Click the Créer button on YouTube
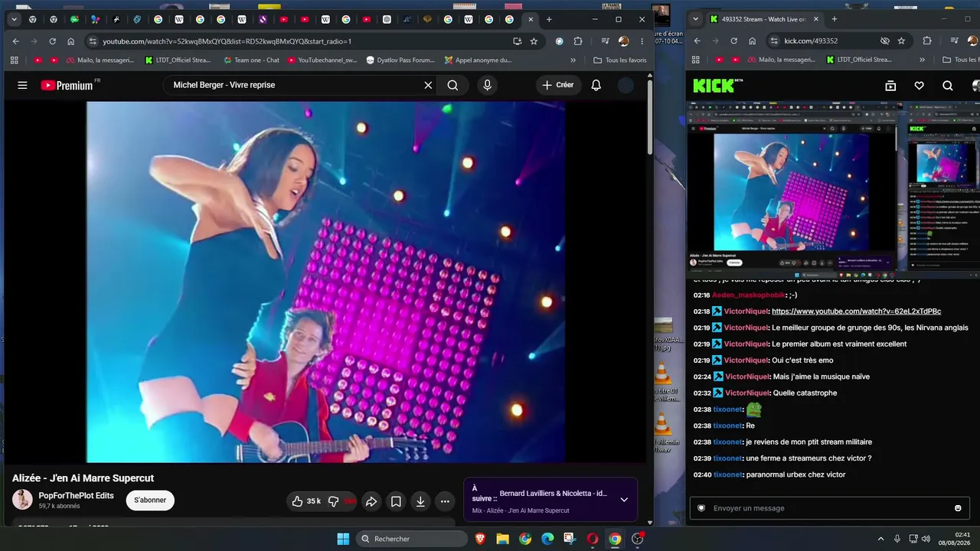 coord(557,85)
